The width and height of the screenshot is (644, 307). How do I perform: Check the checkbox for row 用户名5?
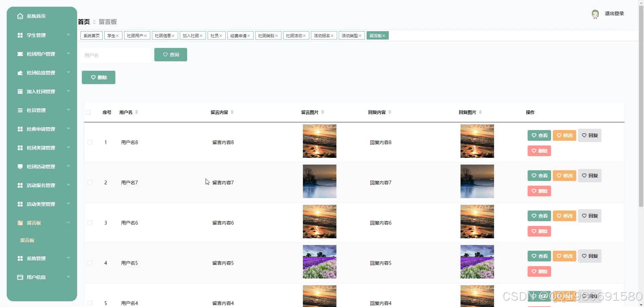90,263
